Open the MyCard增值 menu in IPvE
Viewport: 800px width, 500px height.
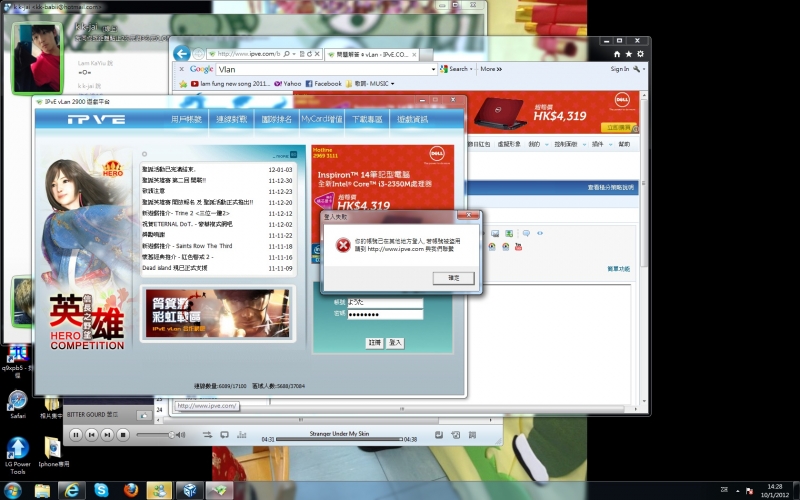321,119
